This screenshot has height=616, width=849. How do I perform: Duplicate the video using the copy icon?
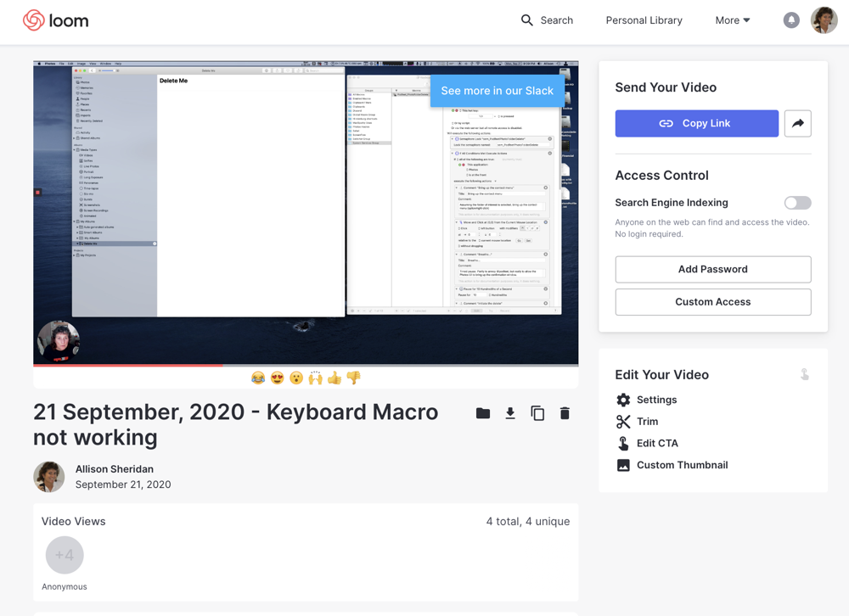(x=537, y=413)
